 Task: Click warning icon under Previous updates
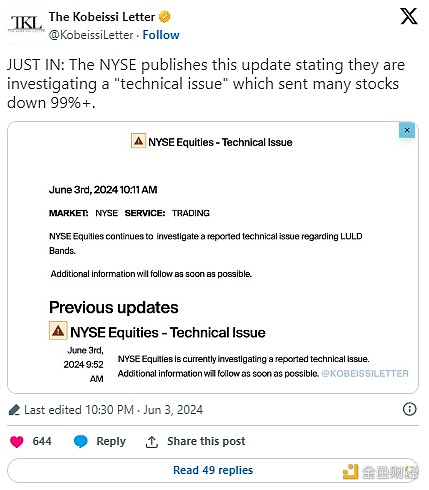pos(58,331)
